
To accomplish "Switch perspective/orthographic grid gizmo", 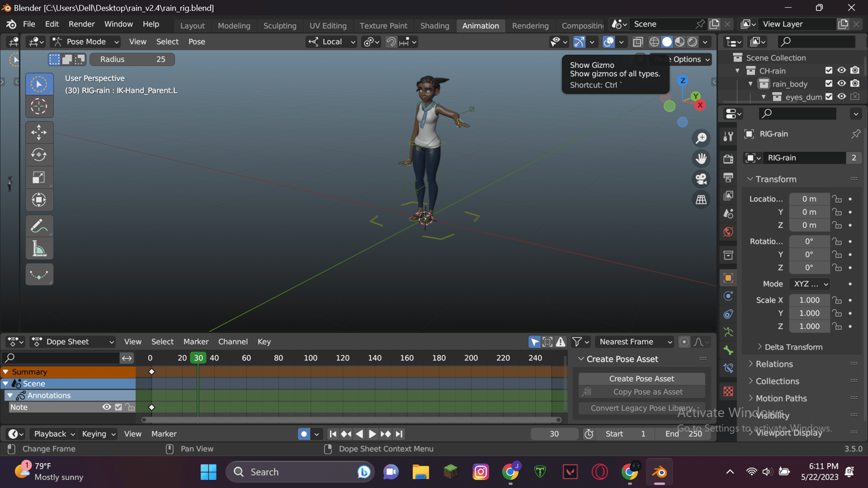I will tap(701, 199).
